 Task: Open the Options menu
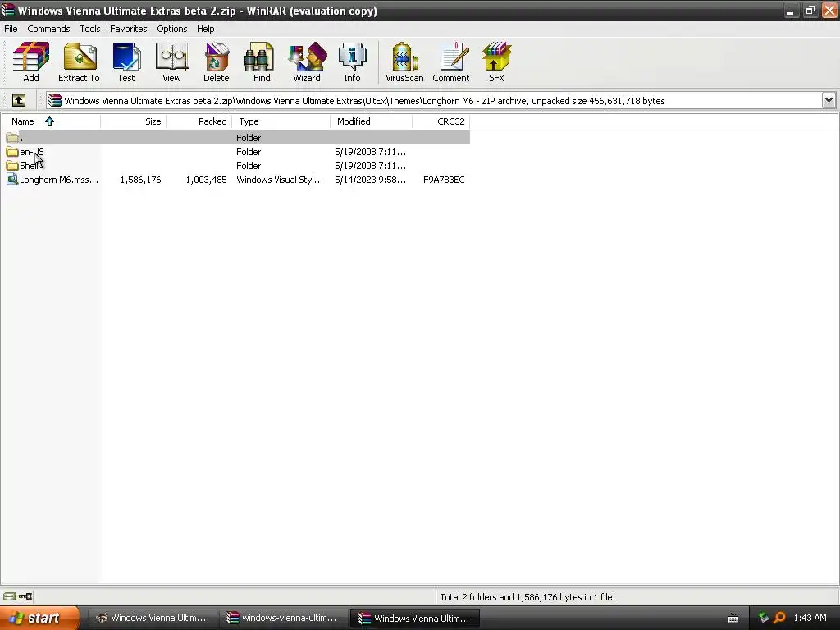click(x=172, y=29)
